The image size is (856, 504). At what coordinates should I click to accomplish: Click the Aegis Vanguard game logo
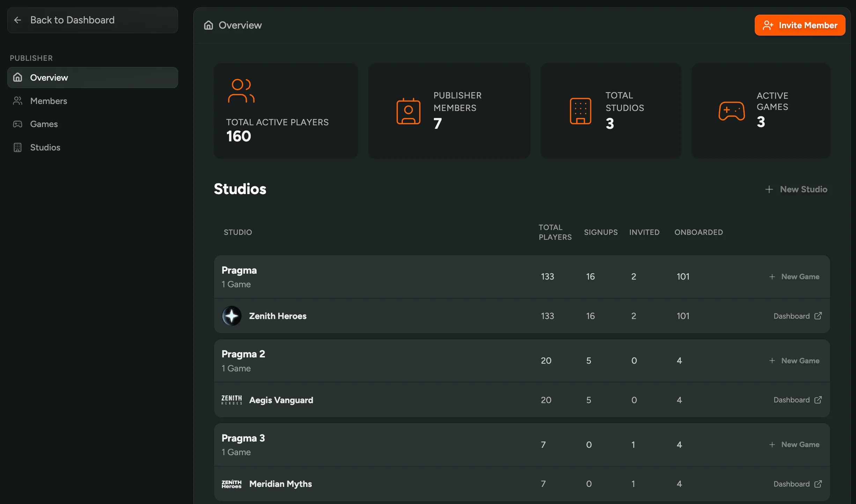[231, 400]
